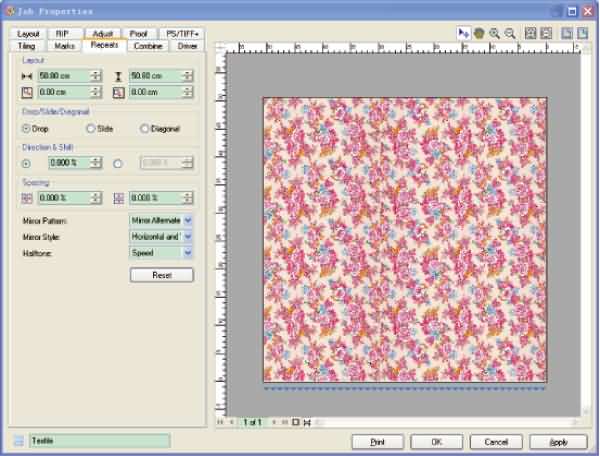
Task: Open the Mirror Pattern dropdown
Action: pyautogui.click(x=187, y=219)
